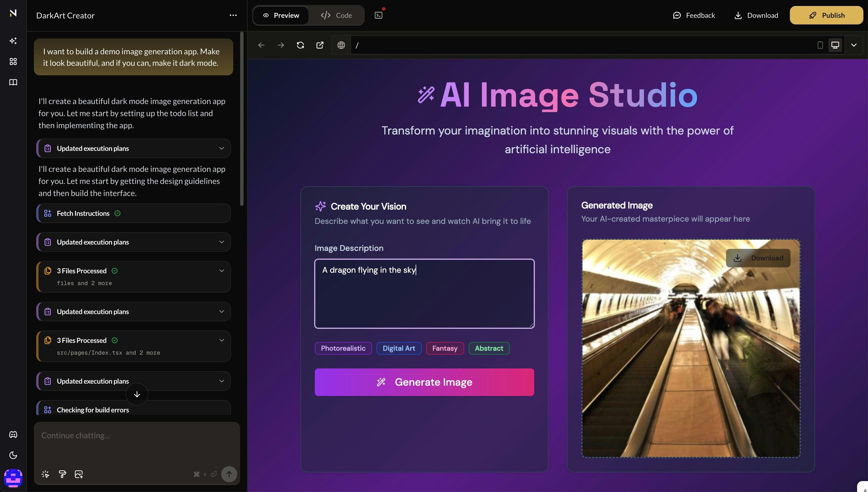Image resolution: width=868 pixels, height=492 pixels.
Task: Attach an image using the add-image icon
Action: tap(79, 474)
